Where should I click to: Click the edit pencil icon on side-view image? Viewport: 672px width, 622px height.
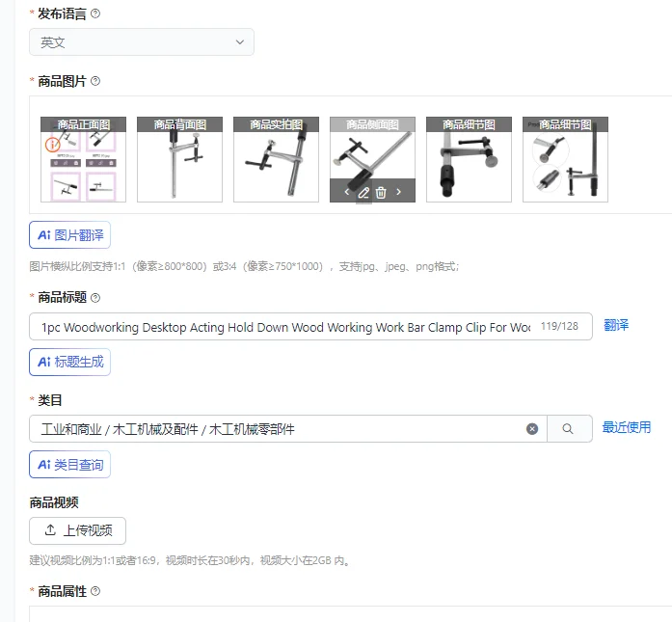pos(363,193)
